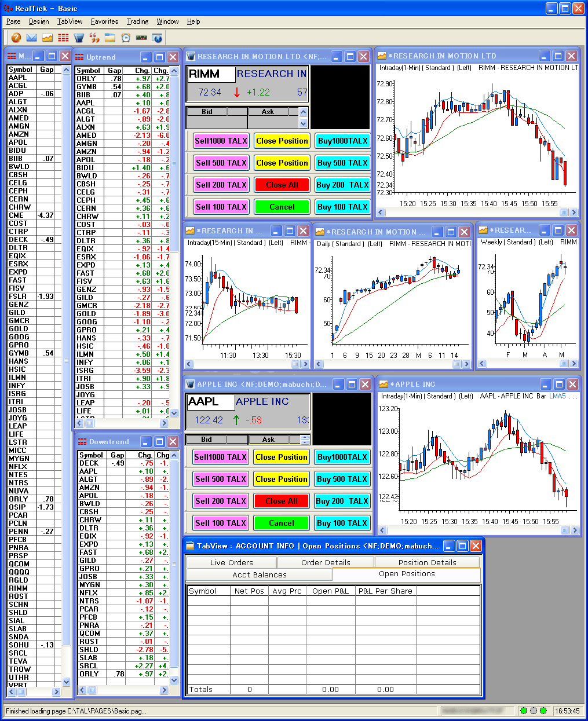Viewport: 588px width, 721px height.
Task: Click the RIMM 1-Min chart window's title icon
Action: [382, 56]
